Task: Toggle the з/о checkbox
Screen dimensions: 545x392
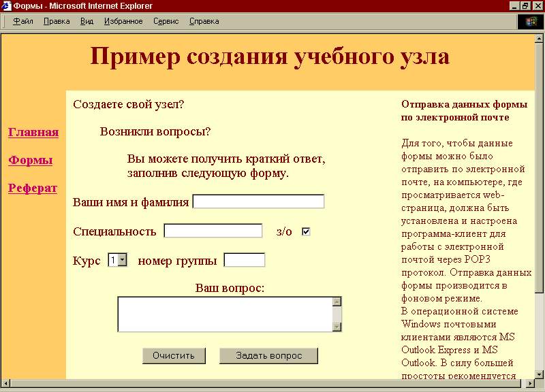Action: pos(306,231)
